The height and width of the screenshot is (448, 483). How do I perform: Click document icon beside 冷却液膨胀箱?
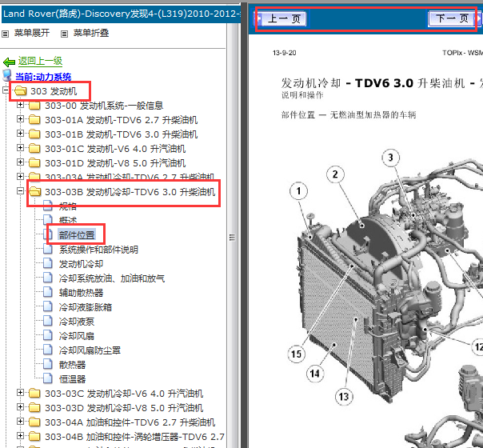[48, 306]
